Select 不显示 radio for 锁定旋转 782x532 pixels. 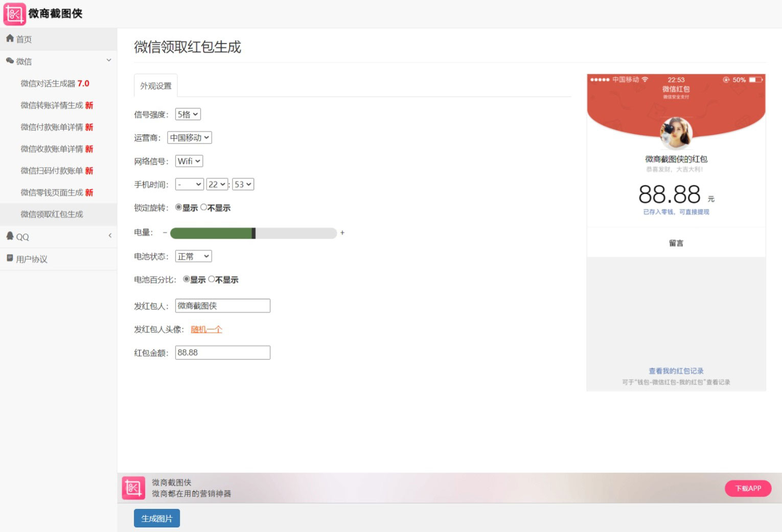[x=203, y=207]
